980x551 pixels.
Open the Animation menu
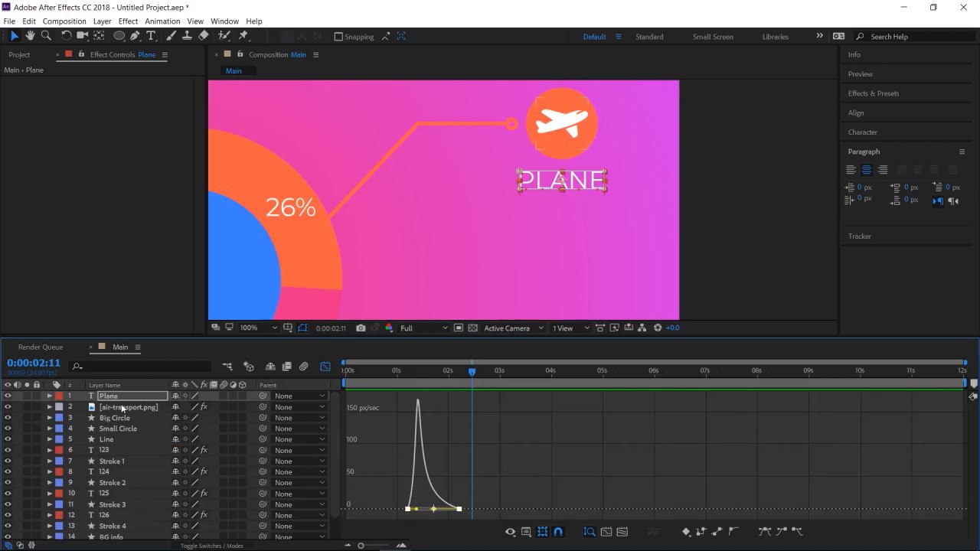(x=162, y=21)
